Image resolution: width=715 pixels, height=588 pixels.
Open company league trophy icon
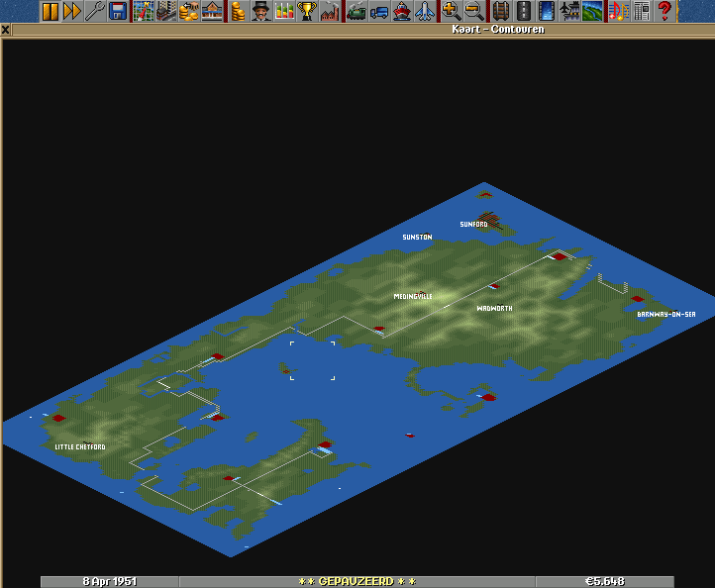pyautogui.click(x=306, y=11)
